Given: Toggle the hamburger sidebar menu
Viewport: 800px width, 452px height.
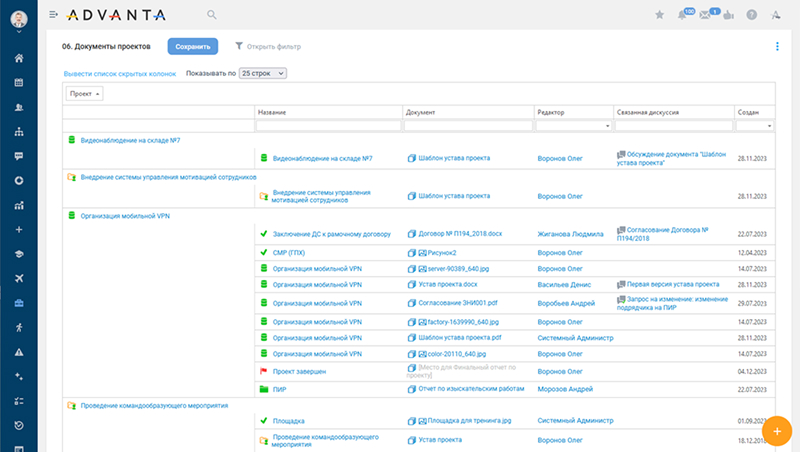Looking at the screenshot, I should point(53,15).
